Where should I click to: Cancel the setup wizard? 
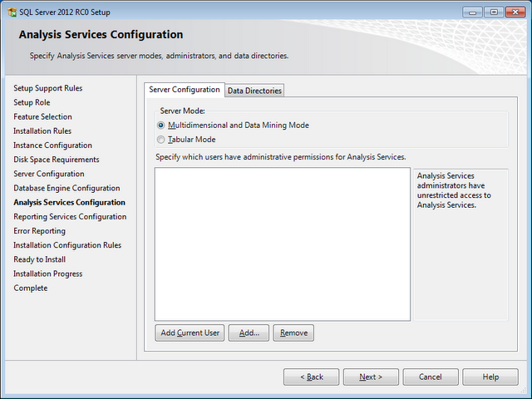pos(431,377)
